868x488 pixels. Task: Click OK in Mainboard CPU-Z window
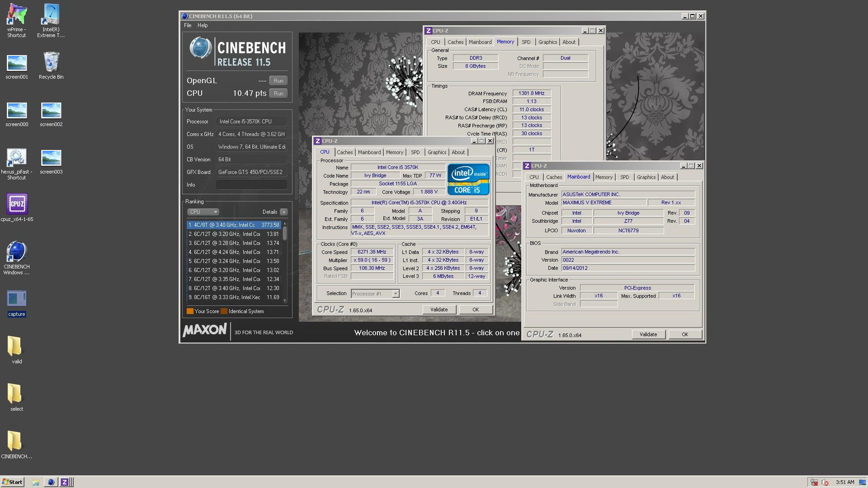coord(685,334)
